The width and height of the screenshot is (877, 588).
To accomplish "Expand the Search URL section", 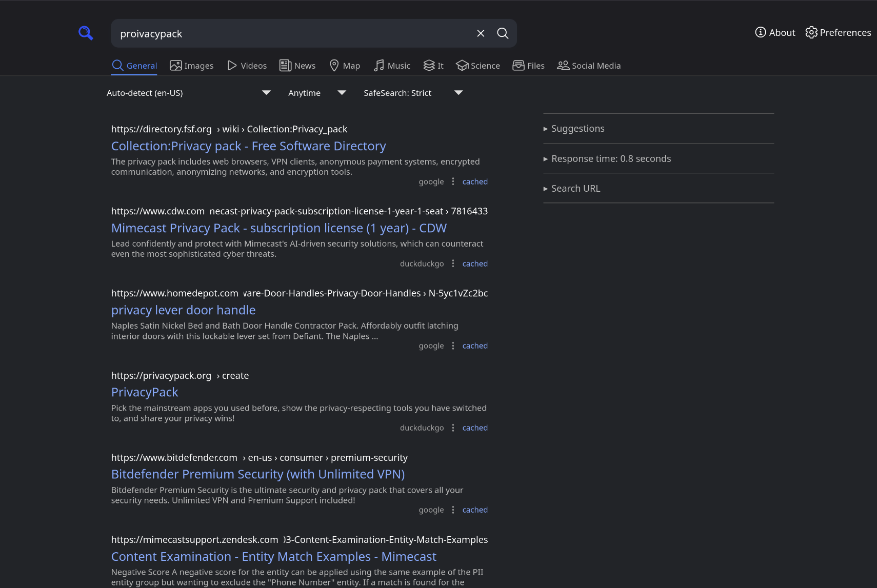I will (x=659, y=189).
